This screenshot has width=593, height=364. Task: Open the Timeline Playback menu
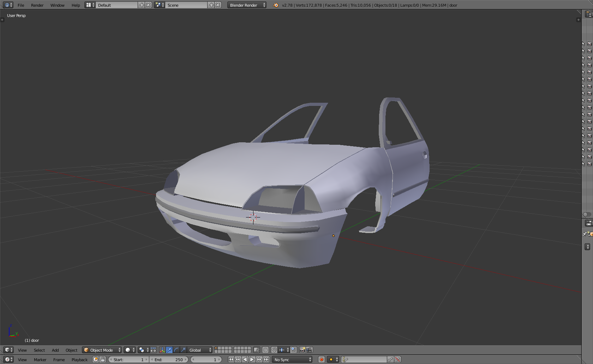tap(79, 360)
